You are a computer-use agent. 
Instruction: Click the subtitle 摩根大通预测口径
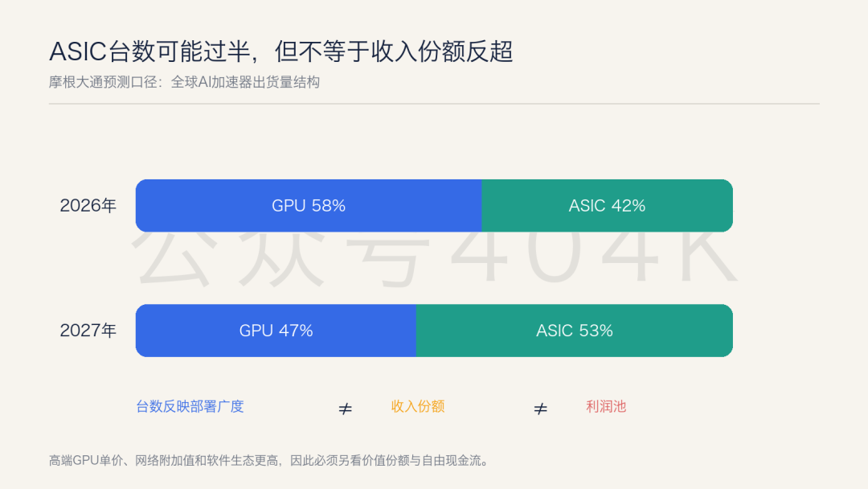tap(103, 83)
